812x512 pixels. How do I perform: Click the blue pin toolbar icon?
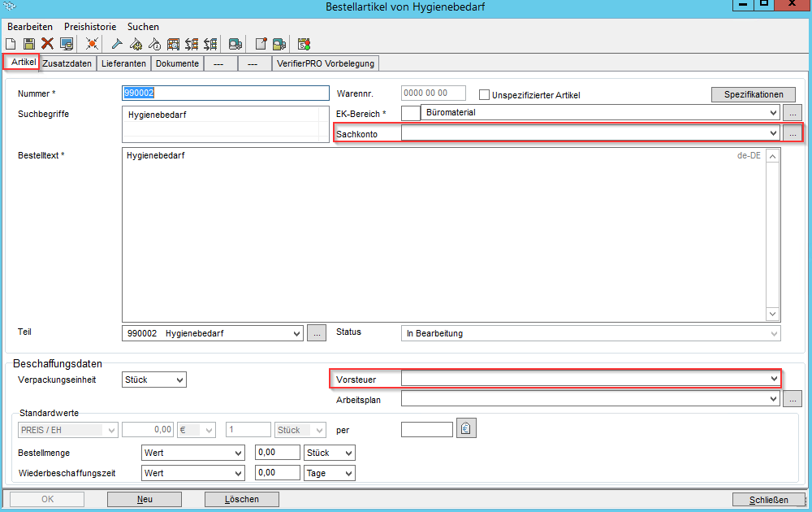(x=117, y=44)
